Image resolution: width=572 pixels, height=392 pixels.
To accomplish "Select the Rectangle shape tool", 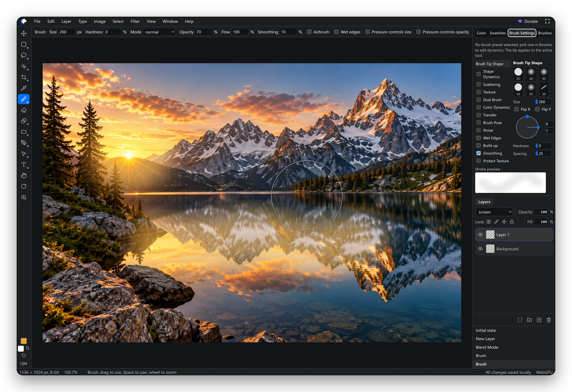I will 24,132.
